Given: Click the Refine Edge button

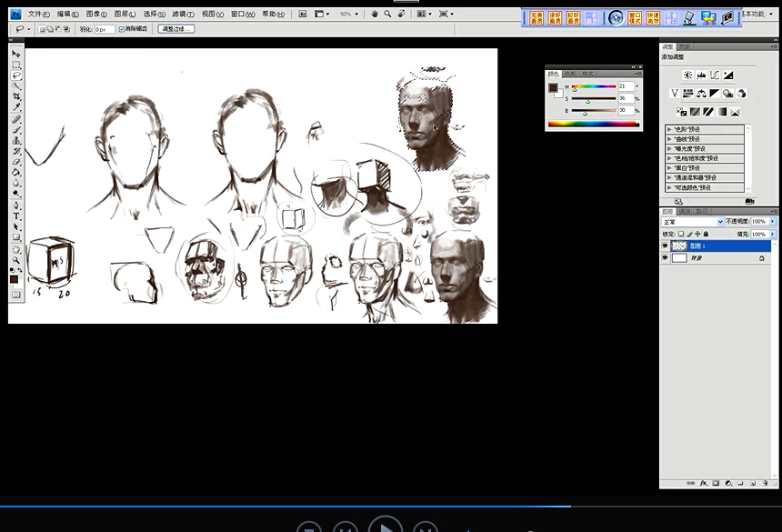Looking at the screenshot, I should point(175,29).
